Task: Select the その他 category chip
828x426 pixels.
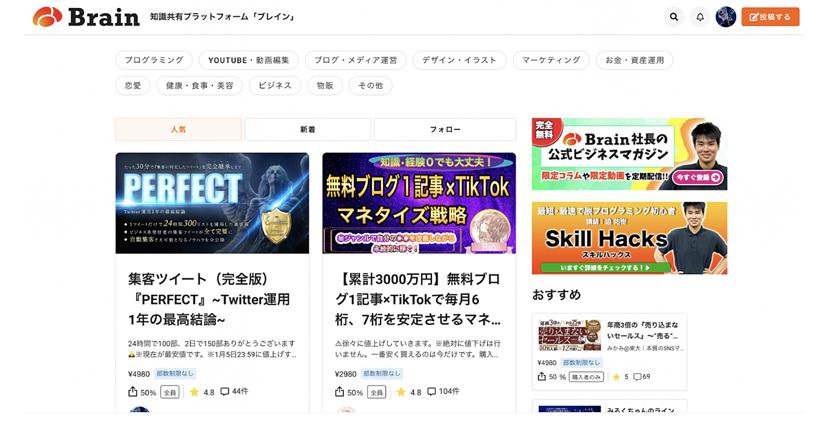Action: 371,86
